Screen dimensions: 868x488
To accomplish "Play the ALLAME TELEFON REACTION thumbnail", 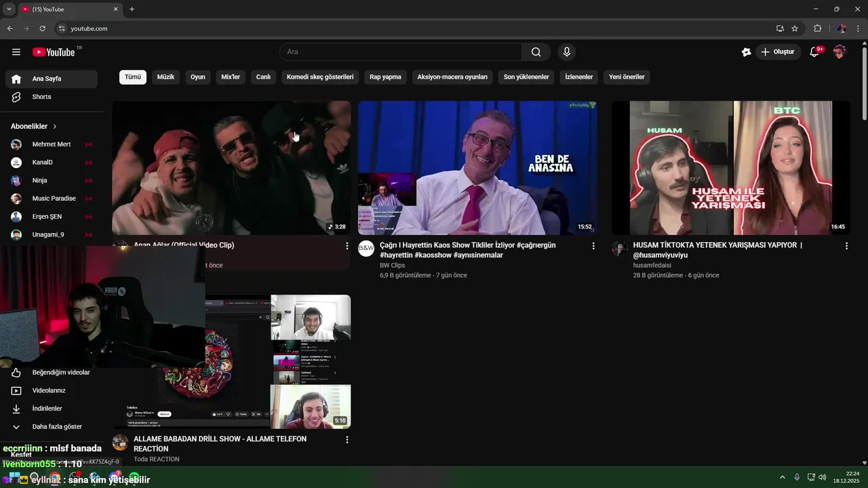I will (x=231, y=361).
